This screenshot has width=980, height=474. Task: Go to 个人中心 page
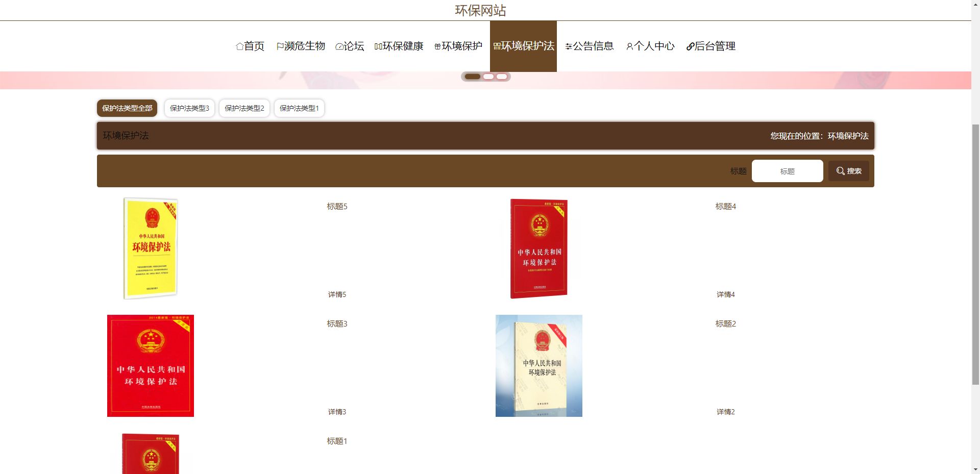651,46
